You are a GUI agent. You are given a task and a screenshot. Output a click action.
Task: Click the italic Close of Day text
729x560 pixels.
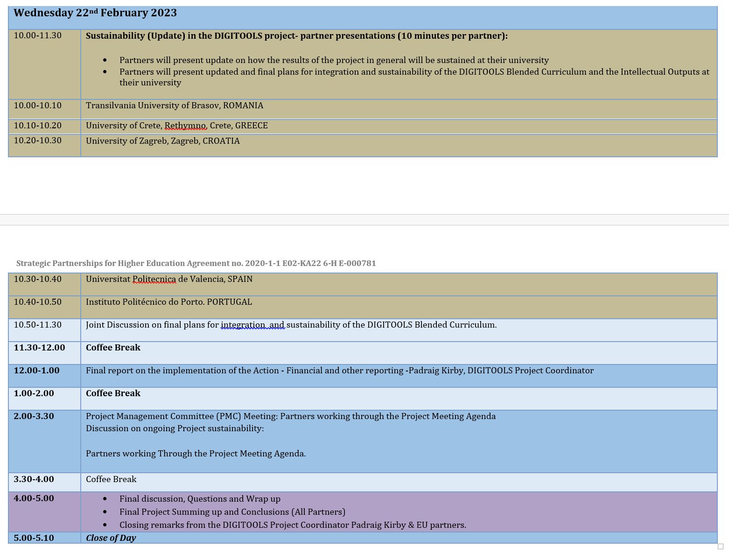(111, 538)
